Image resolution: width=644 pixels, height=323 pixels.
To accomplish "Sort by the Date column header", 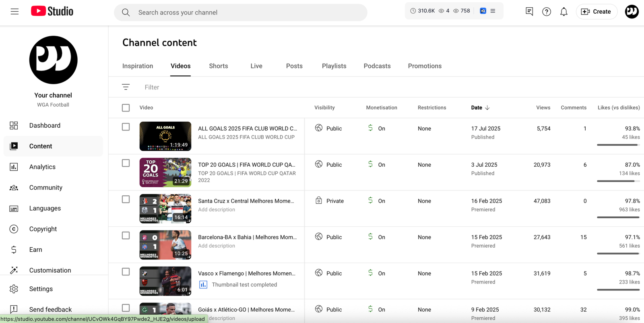I will (x=477, y=108).
